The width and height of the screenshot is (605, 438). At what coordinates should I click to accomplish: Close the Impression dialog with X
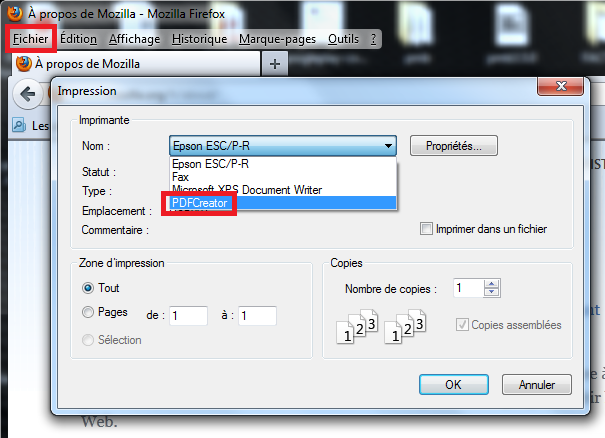[560, 86]
